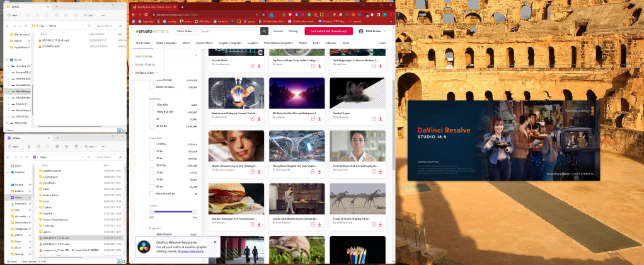The width and height of the screenshot is (644, 265).
Task: Select Stock Footage from the submenu
Action: click(x=144, y=56)
